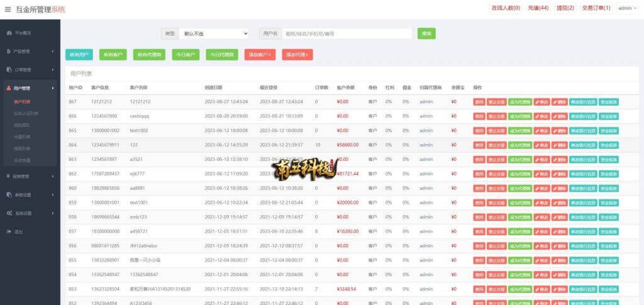Click 成为代理商 button for user 865
This screenshot has width=644, height=305.
(519, 130)
